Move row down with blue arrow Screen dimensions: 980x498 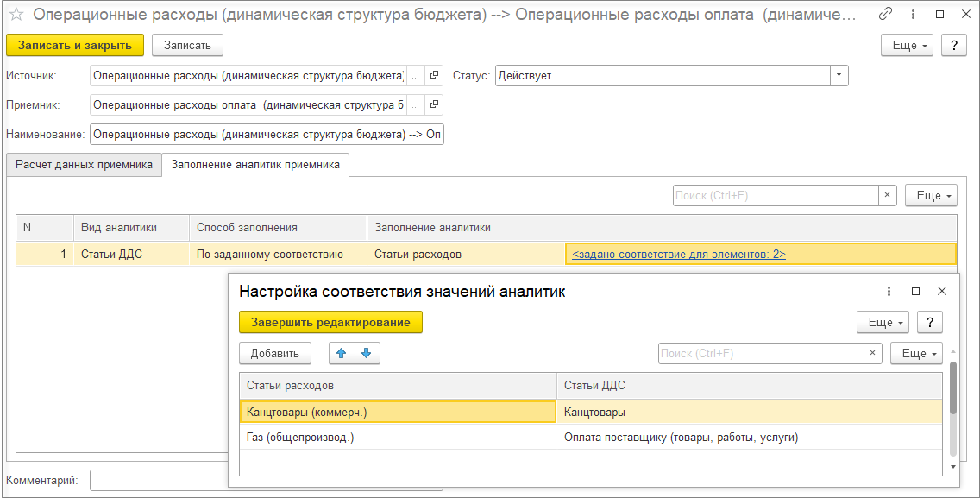[367, 353]
